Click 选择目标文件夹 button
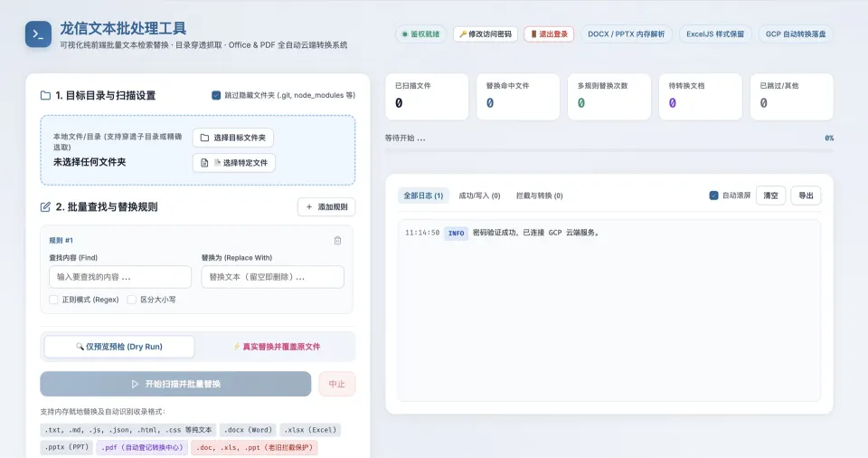Viewport: 868px width, 458px height. [233, 138]
